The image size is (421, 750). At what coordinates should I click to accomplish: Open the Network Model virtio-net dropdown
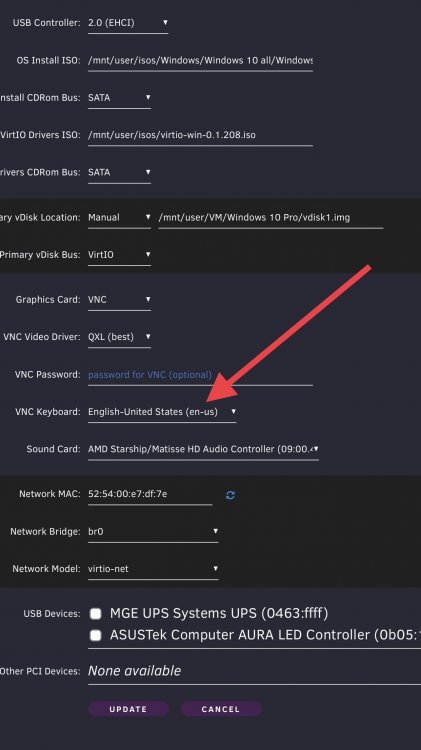pyautogui.click(x=153, y=569)
